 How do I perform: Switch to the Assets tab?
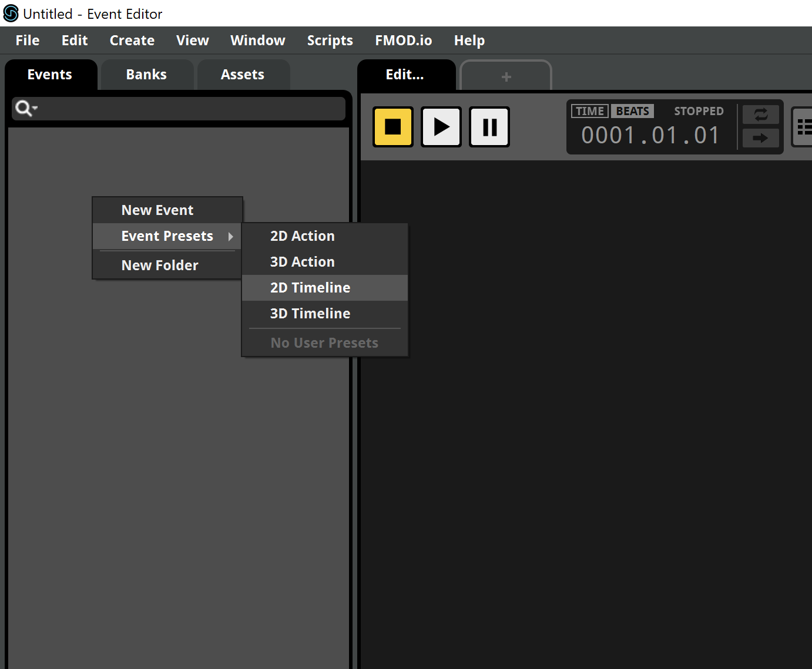pos(243,75)
